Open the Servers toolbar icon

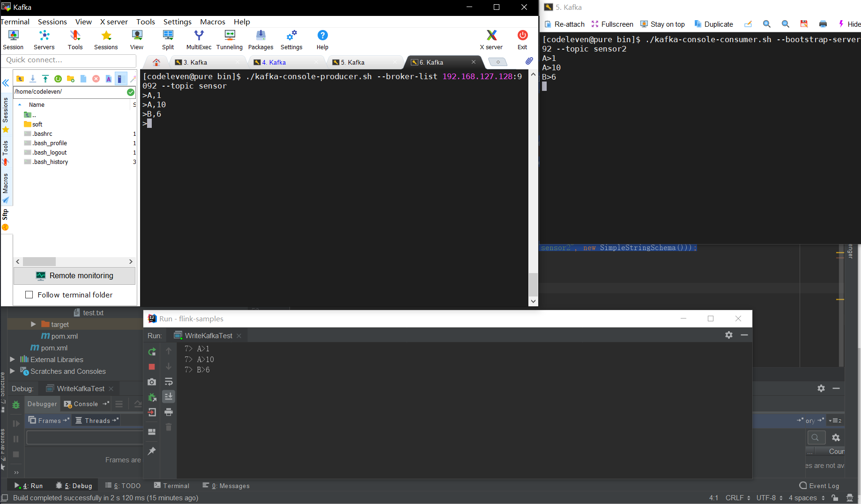click(44, 40)
